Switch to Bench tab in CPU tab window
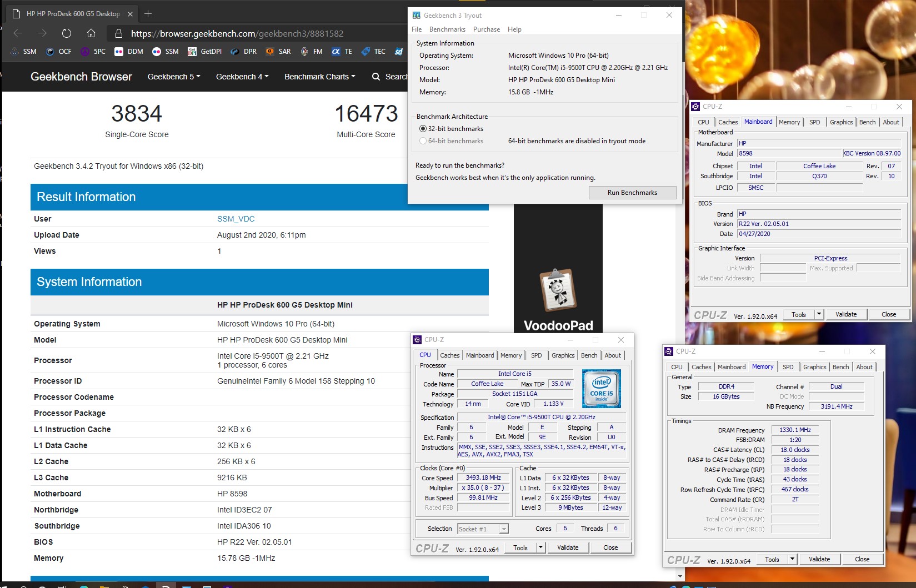 click(589, 355)
